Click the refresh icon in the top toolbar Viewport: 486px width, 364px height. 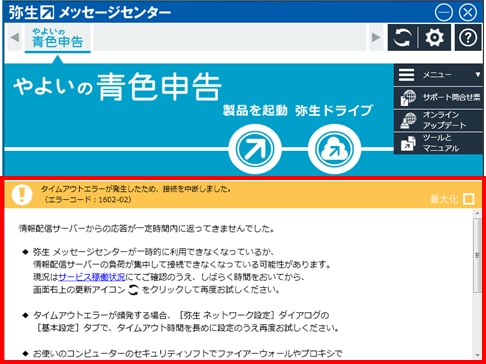[x=402, y=37]
